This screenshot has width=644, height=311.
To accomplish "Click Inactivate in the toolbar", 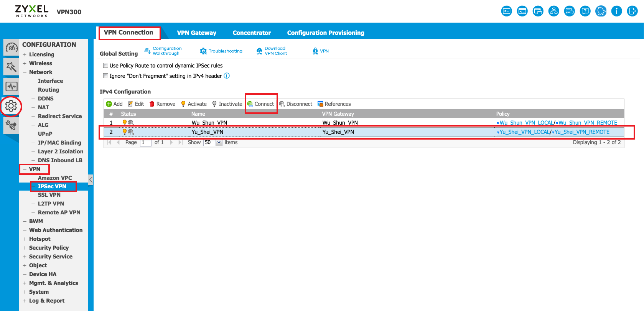I will [227, 104].
